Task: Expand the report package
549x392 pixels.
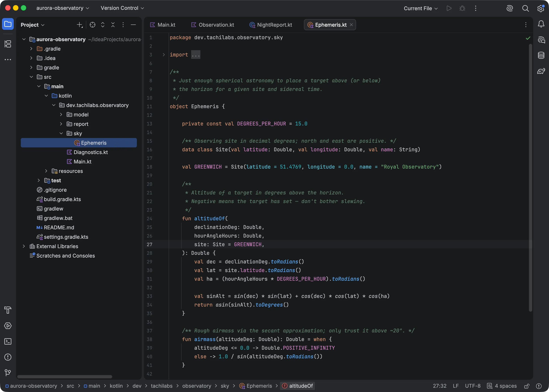Action: (61, 124)
